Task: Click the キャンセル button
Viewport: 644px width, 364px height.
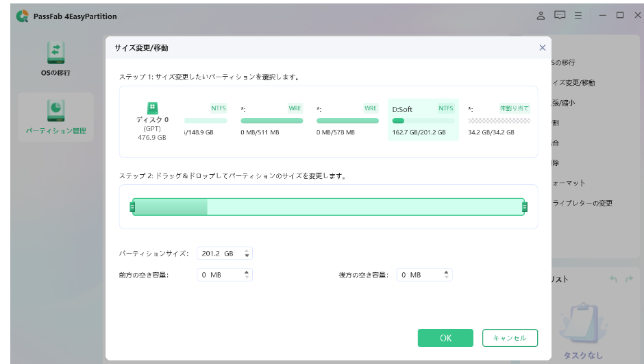Action: click(510, 338)
